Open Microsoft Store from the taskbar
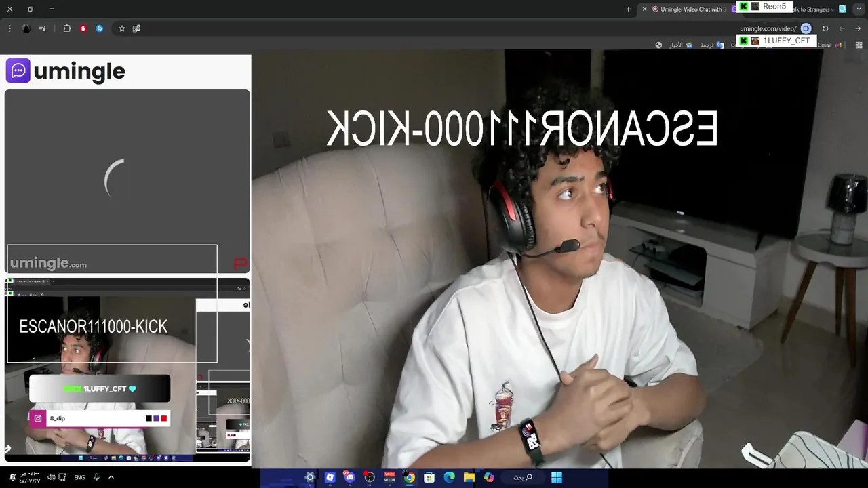The height and width of the screenshot is (488, 868). coord(429,477)
